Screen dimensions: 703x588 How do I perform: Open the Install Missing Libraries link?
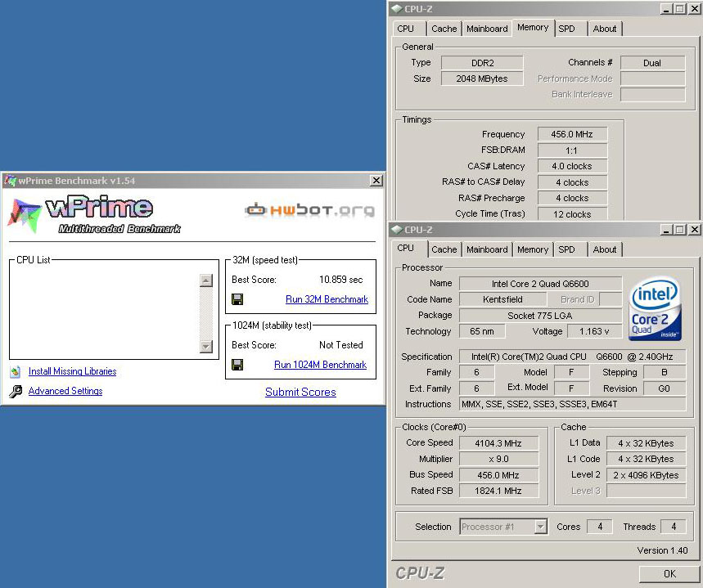[72, 371]
